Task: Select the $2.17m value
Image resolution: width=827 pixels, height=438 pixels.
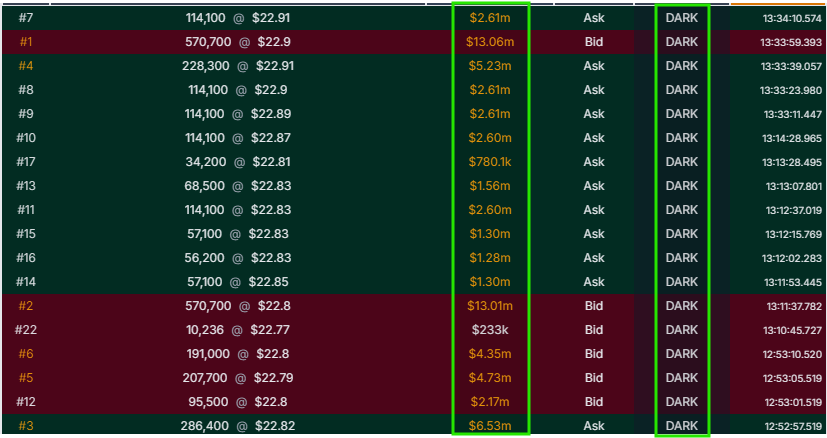Action: click(x=490, y=402)
